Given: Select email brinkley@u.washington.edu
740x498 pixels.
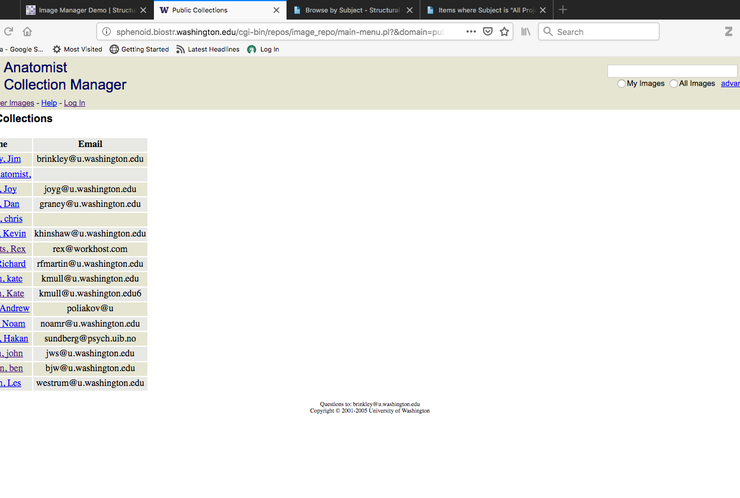Looking at the screenshot, I should pyautogui.click(x=90, y=159).
